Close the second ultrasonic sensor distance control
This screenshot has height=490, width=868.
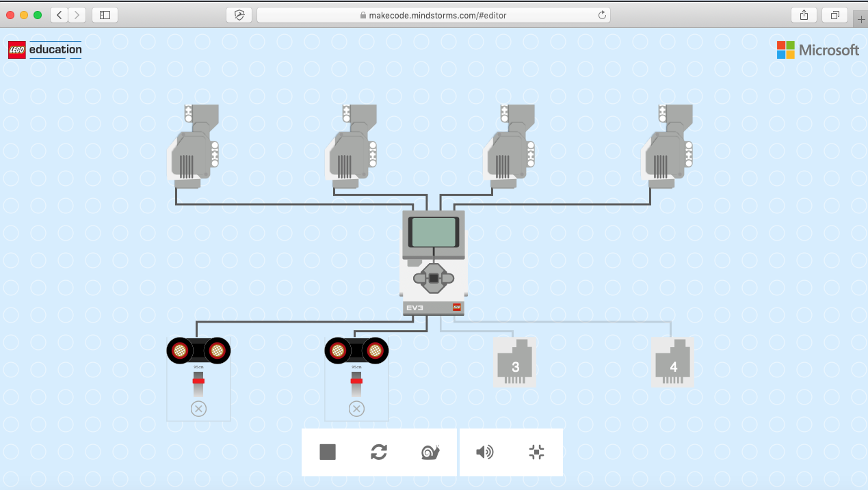(x=356, y=409)
